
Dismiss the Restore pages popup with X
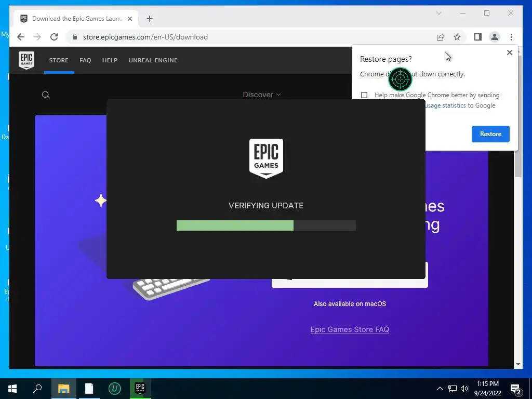509,52
